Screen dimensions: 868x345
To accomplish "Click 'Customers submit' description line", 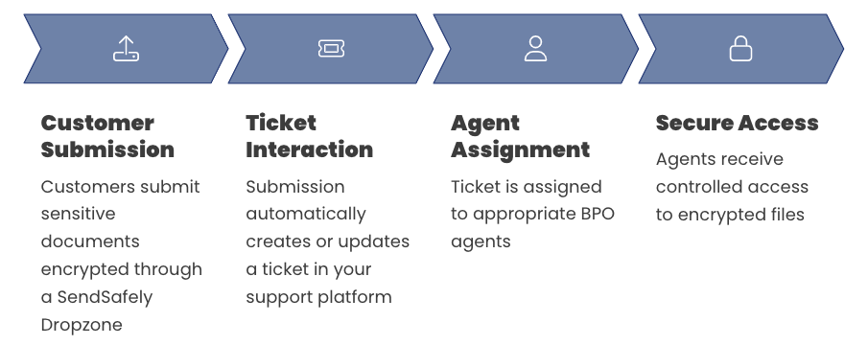I will click(120, 187).
